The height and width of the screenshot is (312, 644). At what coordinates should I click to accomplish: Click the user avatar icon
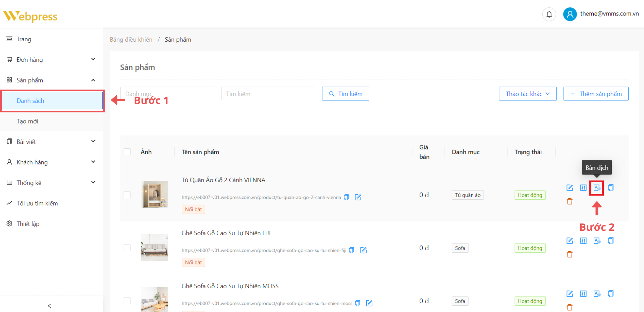pos(570,14)
